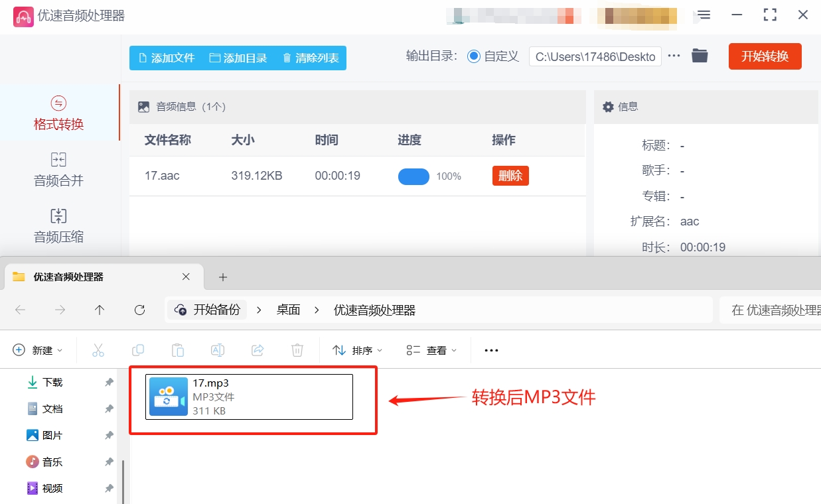The image size is (821, 504).
Task: Select the 自定义 output directory radio
Action: [474, 56]
